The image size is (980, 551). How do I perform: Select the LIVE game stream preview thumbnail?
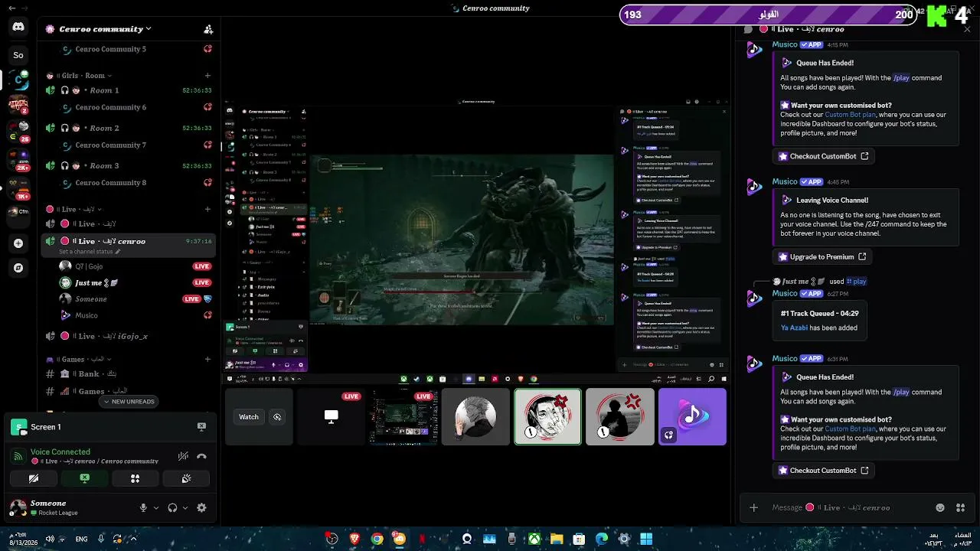[403, 416]
